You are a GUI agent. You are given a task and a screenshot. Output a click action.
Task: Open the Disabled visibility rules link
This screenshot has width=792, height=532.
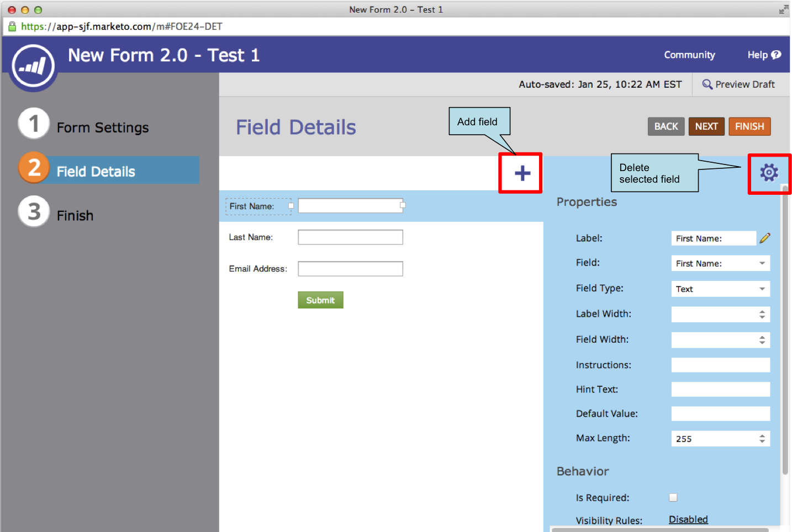(x=688, y=519)
